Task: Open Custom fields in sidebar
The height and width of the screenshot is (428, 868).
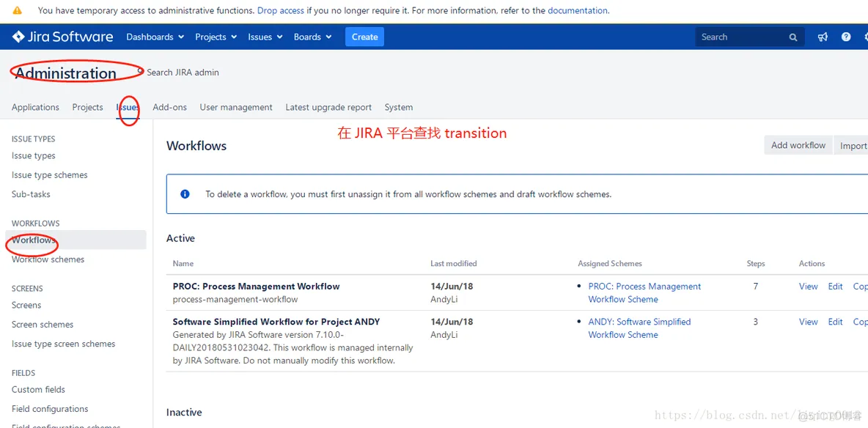Action: 38,390
